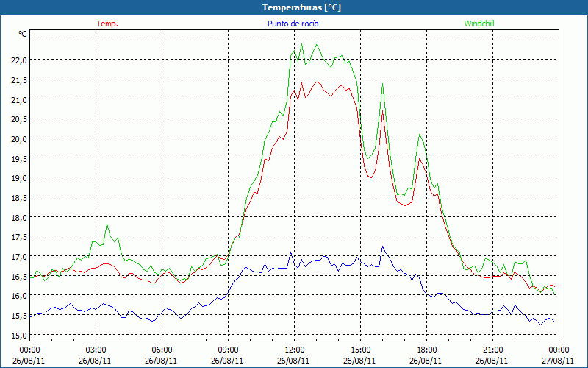Select the blue Punto de rocío legend label
Screen dimensions: 588x368
pyautogui.click(x=293, y=24)
